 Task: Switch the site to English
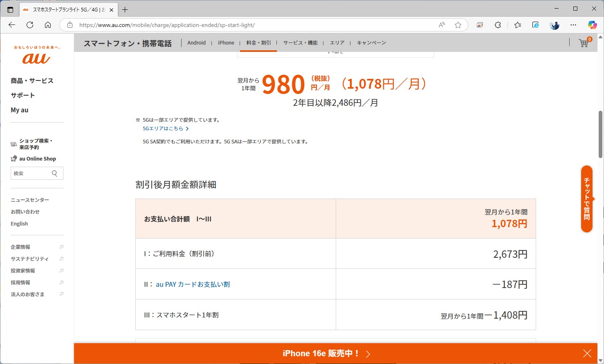point(19,223)
